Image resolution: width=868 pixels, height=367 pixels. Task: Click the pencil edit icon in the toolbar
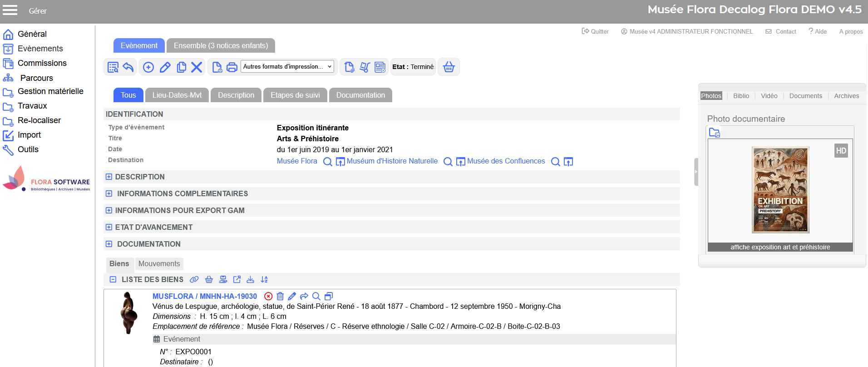point(165,67)
